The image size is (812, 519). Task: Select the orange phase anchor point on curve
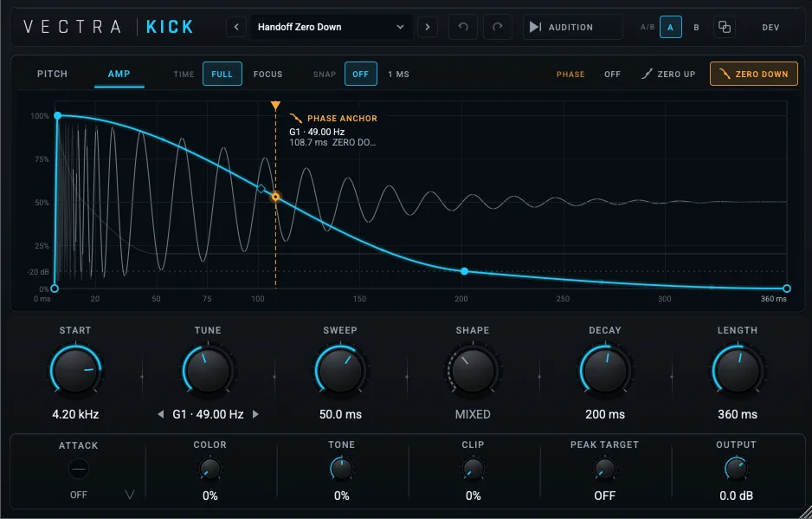coord(275,197)
